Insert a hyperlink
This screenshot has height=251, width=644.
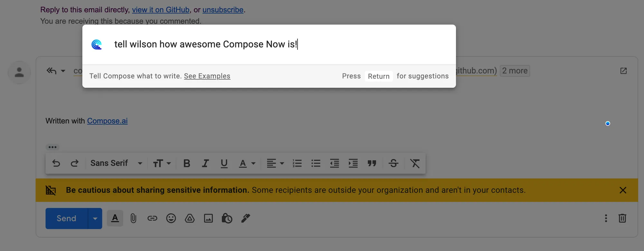pos(152,218)
